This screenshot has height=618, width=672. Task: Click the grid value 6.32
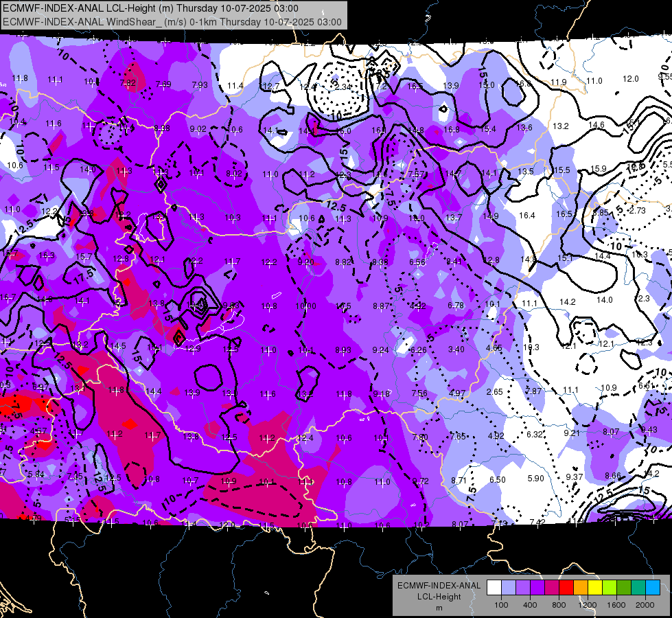click(535, 435)
